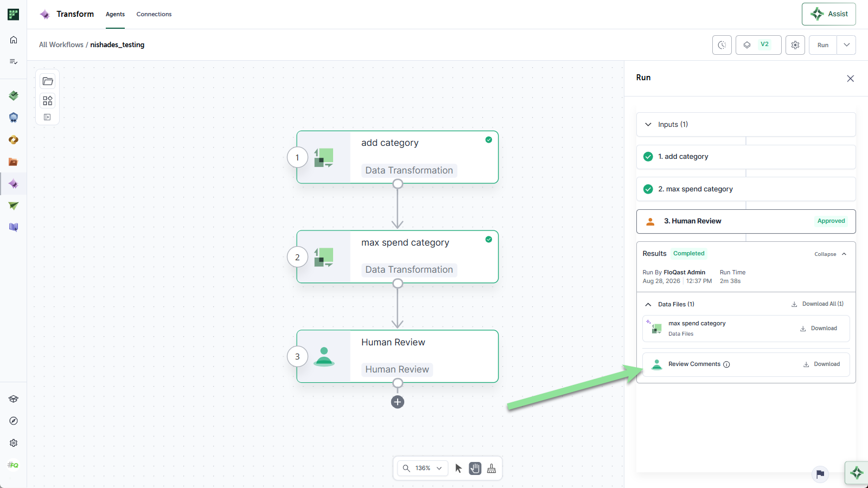Select the purple Transform sparkle sidebar icon

14,184
